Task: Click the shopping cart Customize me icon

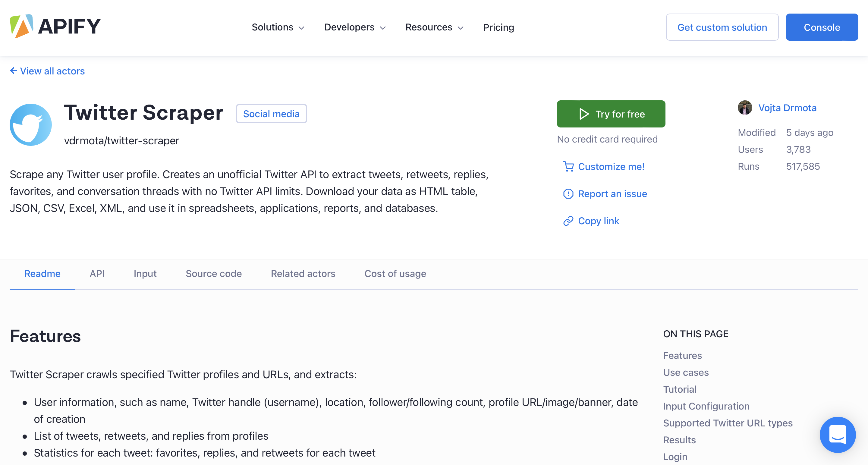Action: (568, 167)
